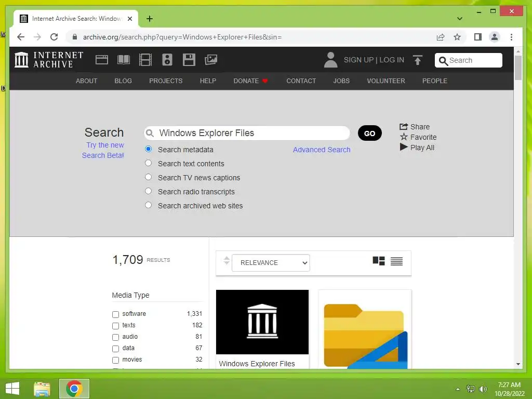Open the RELEVANCE sort dropdown

click(x=271, y=262)
